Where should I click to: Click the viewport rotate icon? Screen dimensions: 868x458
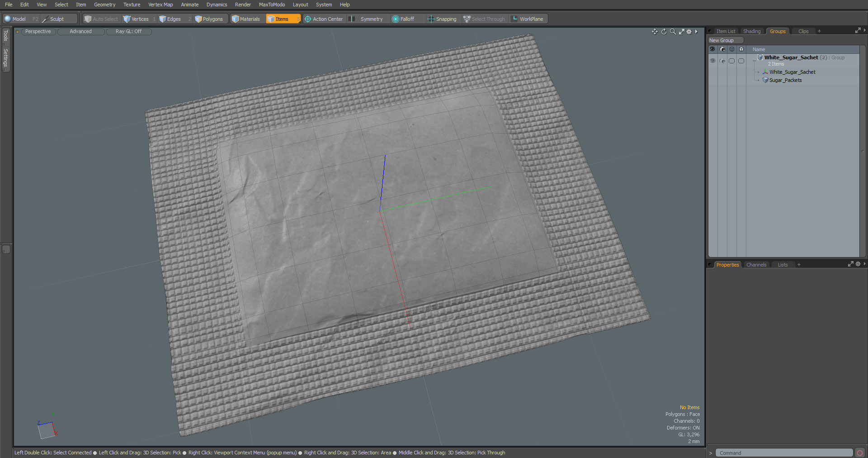pos(664,32)
